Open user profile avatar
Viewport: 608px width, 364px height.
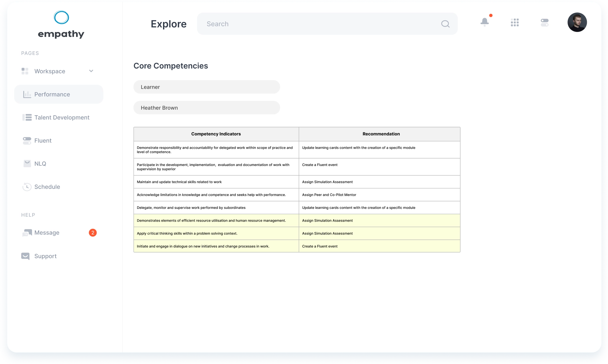point(577,22)
